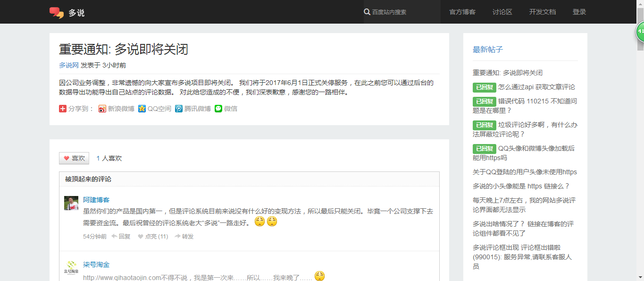Share to Sina Weibo icon
This screenshot has width=644, height=281.
(102, 109)
